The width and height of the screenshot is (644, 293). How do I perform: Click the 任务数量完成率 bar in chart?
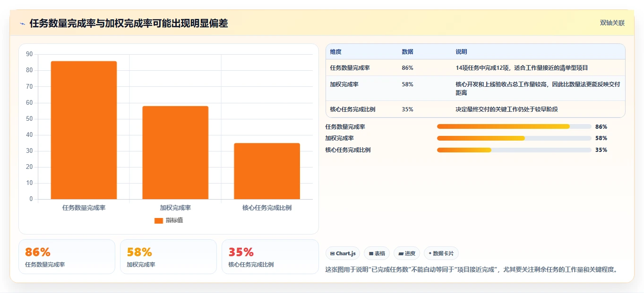(x=84, y=130)
